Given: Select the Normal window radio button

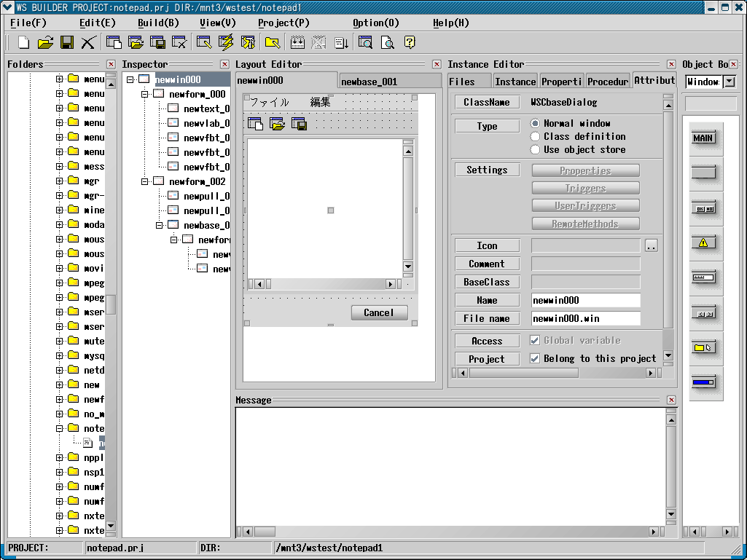Looking at the screenshot, I should click(536, 124).
